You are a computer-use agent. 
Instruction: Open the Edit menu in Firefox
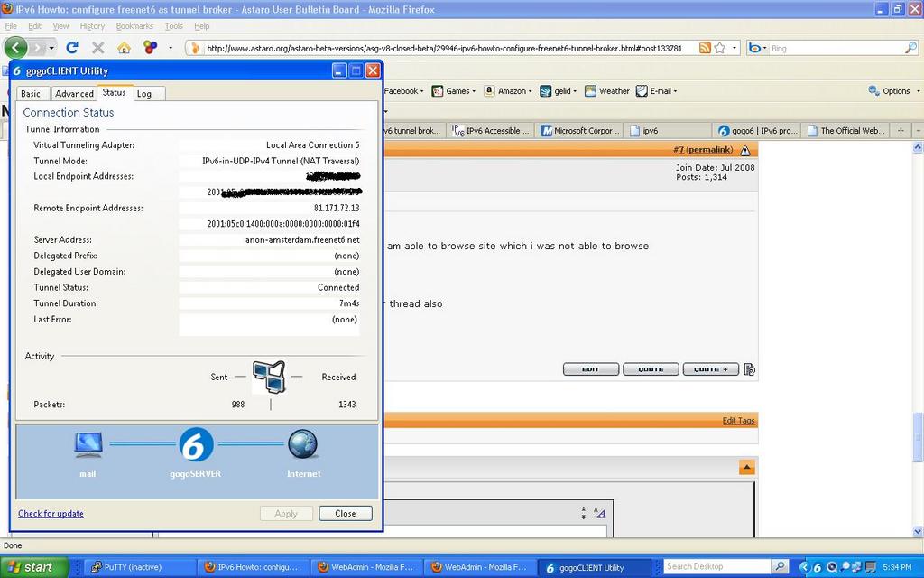[35, 26]
